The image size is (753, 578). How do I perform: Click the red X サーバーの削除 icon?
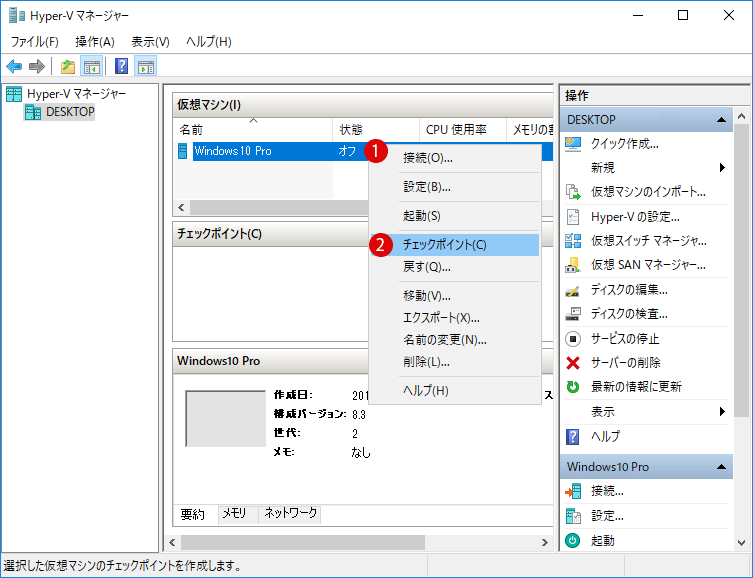click(x=573, y=363)
